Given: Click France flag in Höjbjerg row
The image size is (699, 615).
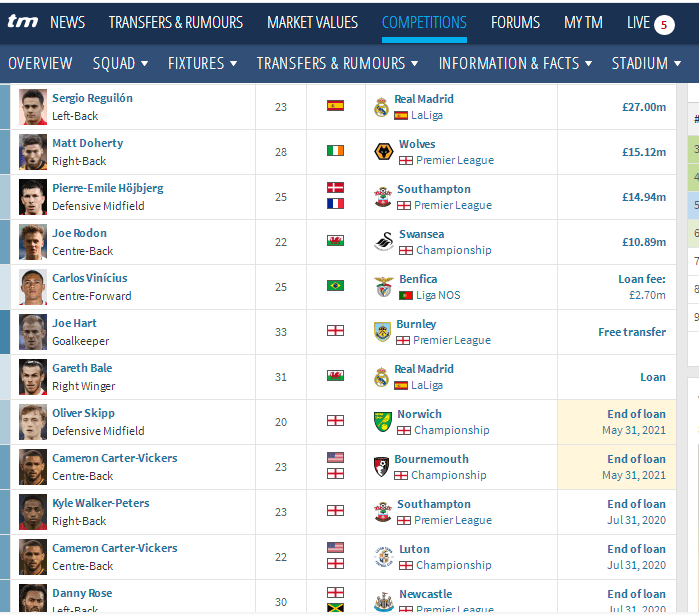Looking at the screenshot, I should click(x=335, y=204).
